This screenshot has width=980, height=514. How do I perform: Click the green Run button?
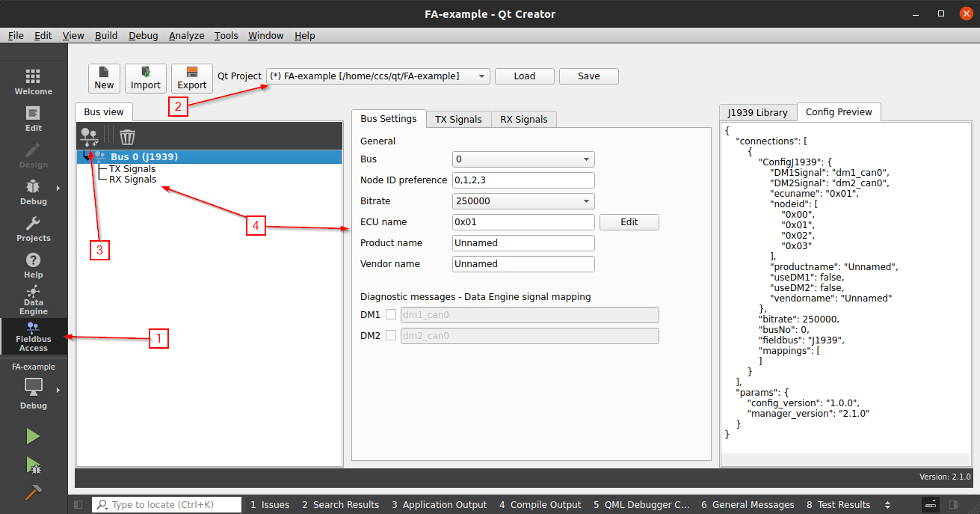click(x=33, y=436)
